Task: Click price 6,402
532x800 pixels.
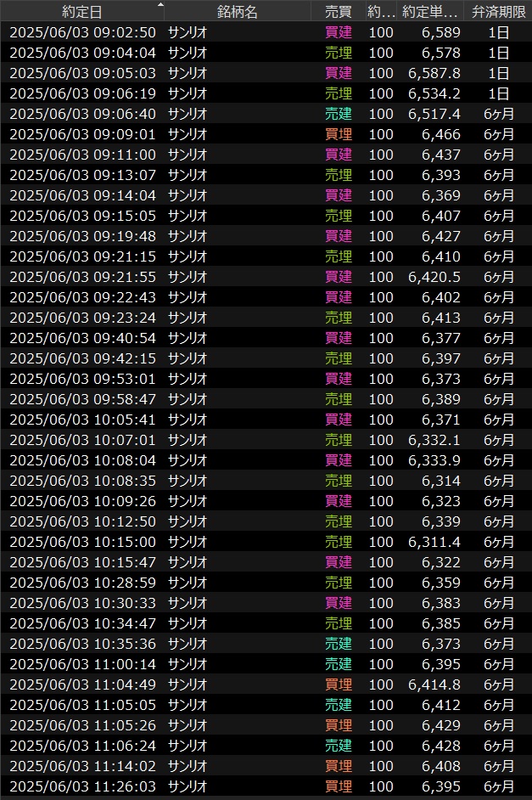Action: coord(440,297)
